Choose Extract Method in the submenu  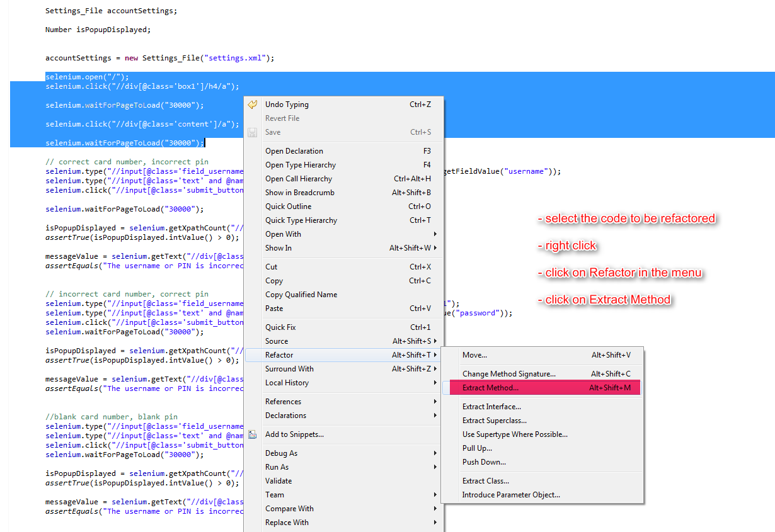coord(542,388)
